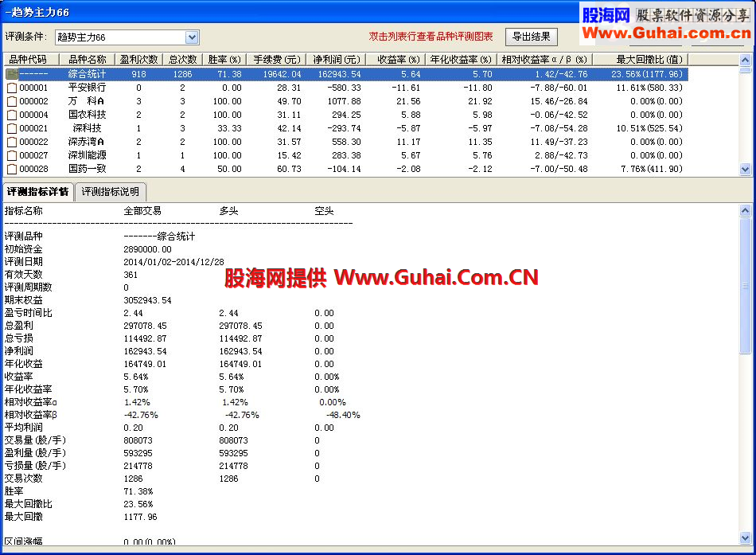Sort by 手续费(元) column header
The height and width of the screenshot is (555, 756).
point(277,60)
